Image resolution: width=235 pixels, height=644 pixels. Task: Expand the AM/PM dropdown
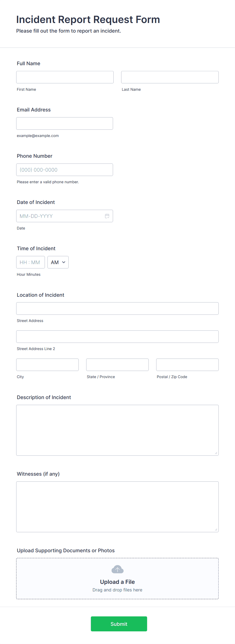pyautogui.click(x=58, y=262)
